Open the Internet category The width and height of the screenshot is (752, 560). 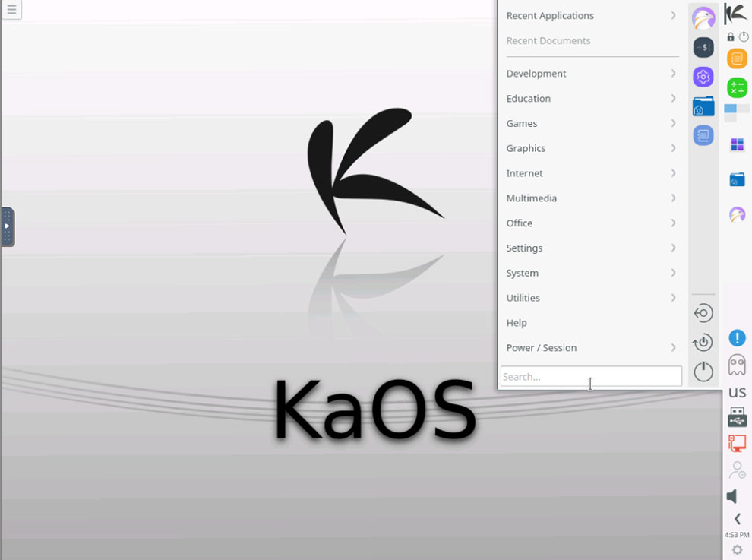[x=592, y=173]
